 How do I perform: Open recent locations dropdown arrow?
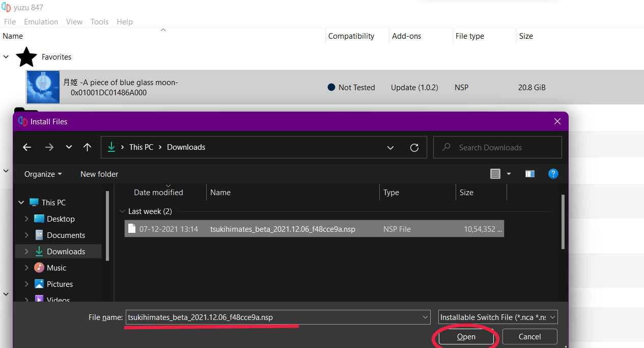pyautogui.click(x=69, y=147)
